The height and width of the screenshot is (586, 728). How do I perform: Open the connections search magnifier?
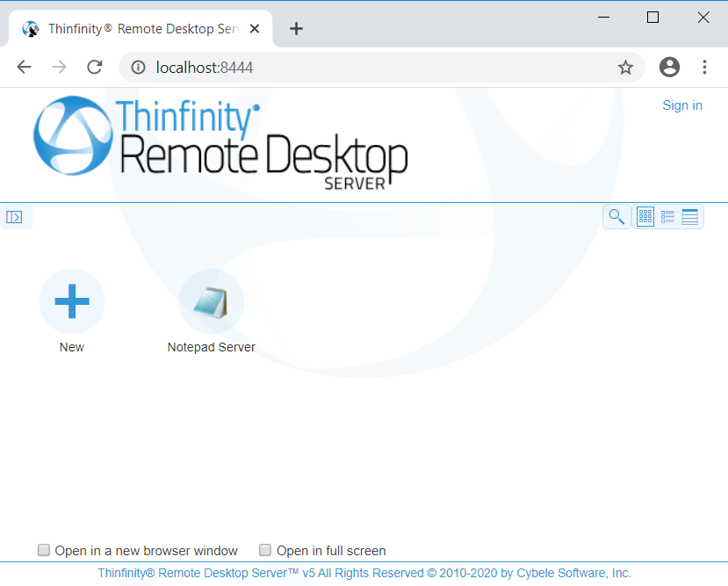[616, 217]
